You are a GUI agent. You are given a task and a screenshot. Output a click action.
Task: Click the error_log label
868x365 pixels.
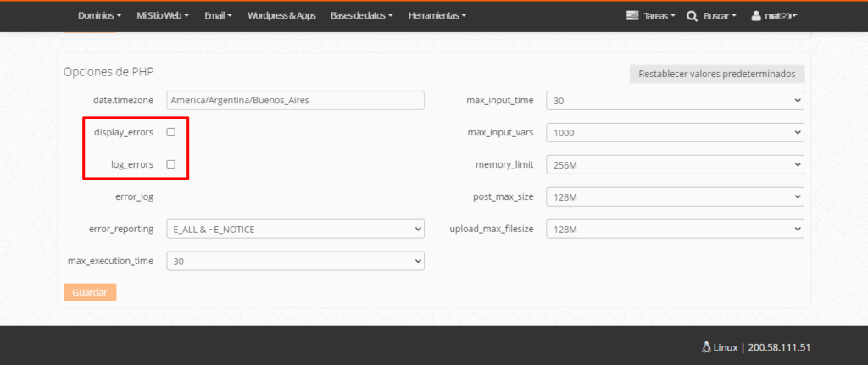[x=135, y=196]
